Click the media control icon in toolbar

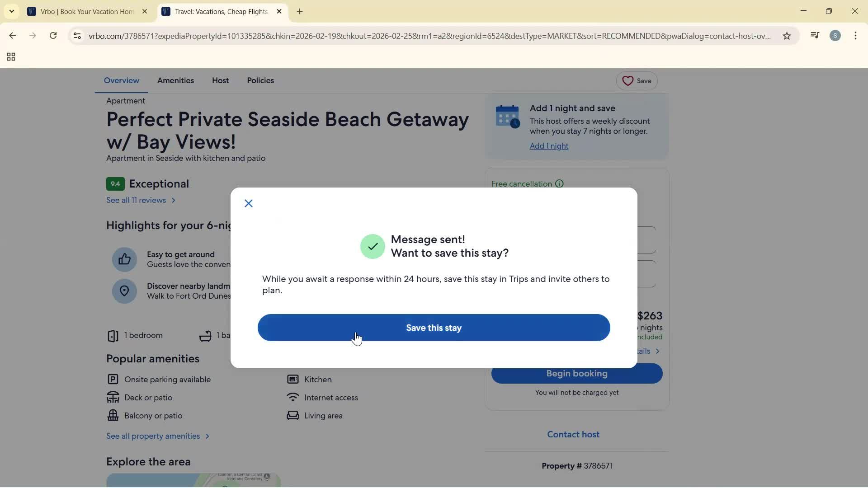(x=815, y=36)
